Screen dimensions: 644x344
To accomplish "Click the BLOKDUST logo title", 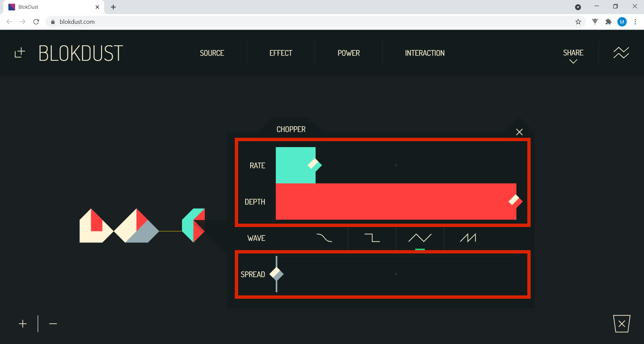I will coord(81,53).
